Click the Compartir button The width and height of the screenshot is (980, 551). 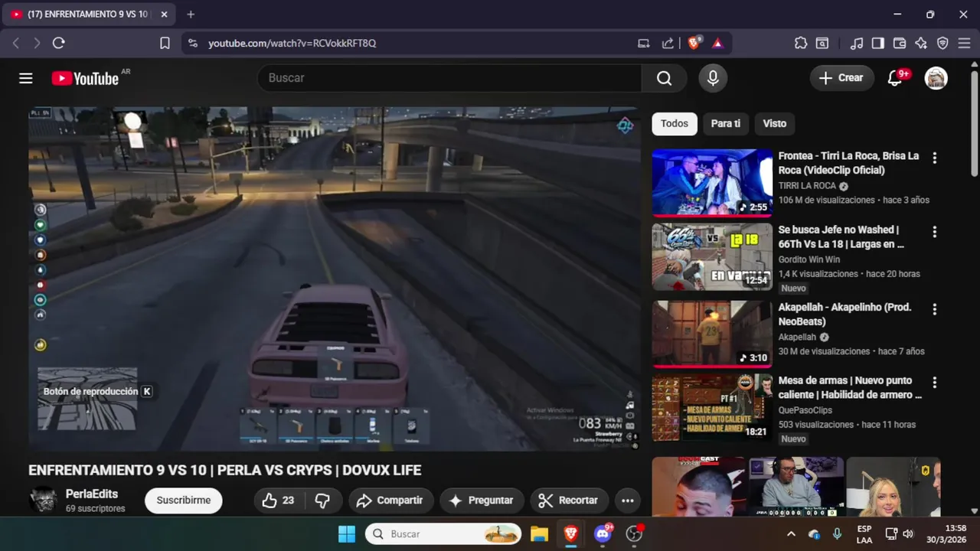[x=390, y=500]
